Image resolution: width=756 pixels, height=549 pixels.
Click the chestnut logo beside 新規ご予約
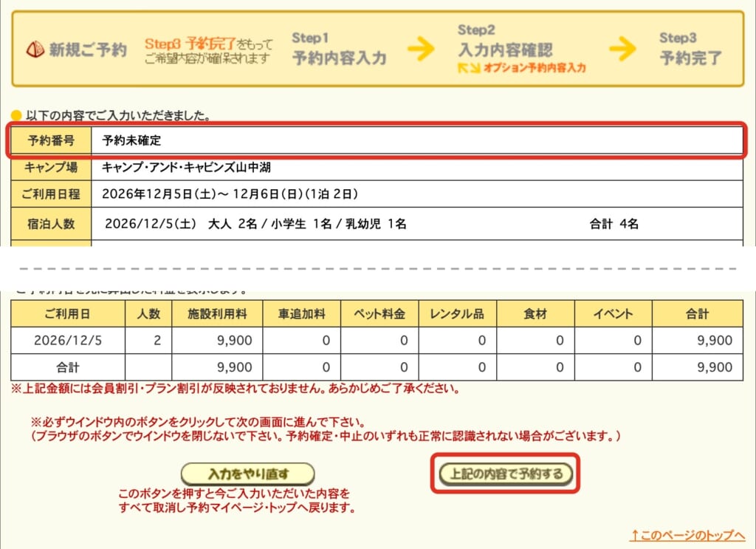coord(35,50)
